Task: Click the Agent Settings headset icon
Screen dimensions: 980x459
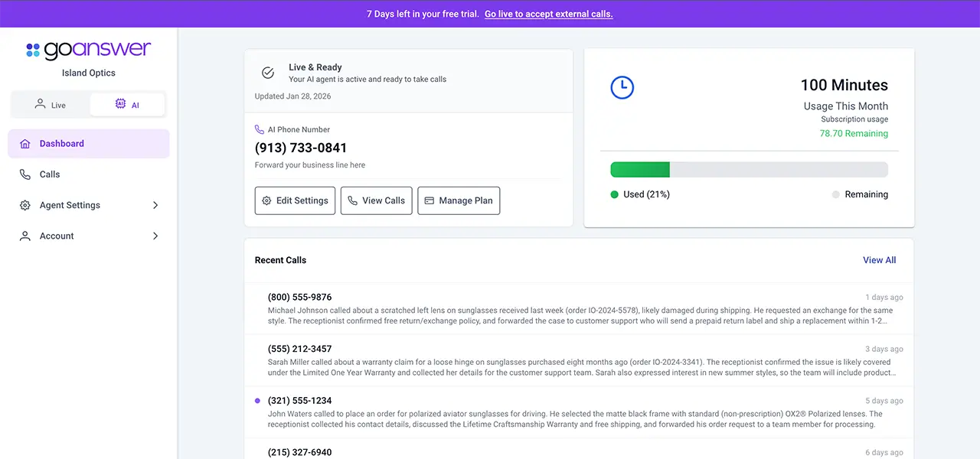Action: 25,205
